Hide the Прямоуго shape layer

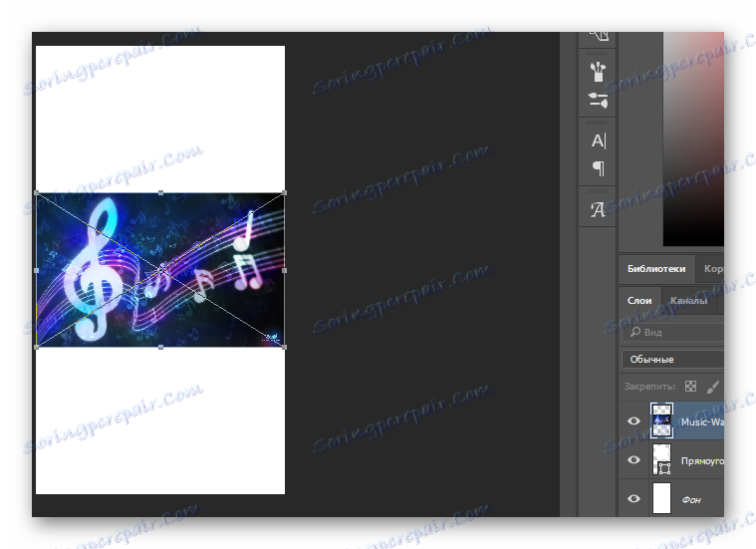coord(633,459)
